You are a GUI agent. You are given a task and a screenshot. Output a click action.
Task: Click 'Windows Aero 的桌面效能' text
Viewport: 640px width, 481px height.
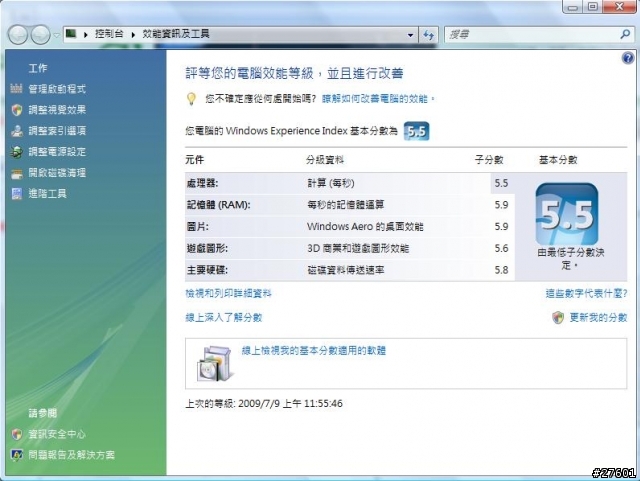click(365, 227)
